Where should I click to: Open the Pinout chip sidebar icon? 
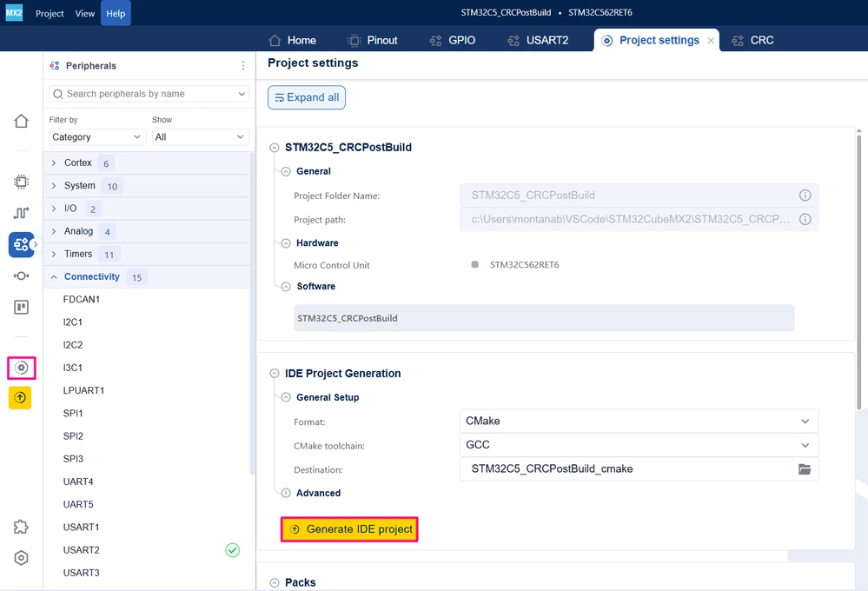21,182
